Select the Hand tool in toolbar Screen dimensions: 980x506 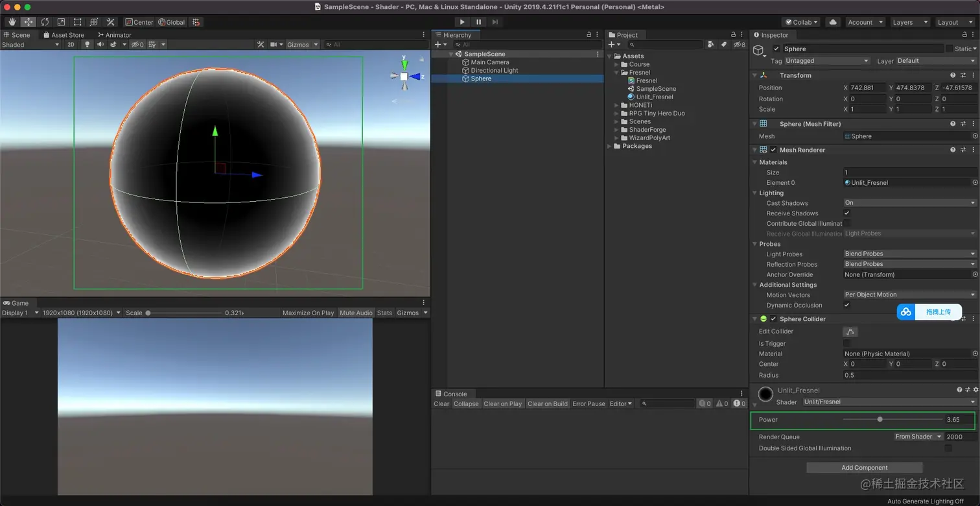(12, 22)
